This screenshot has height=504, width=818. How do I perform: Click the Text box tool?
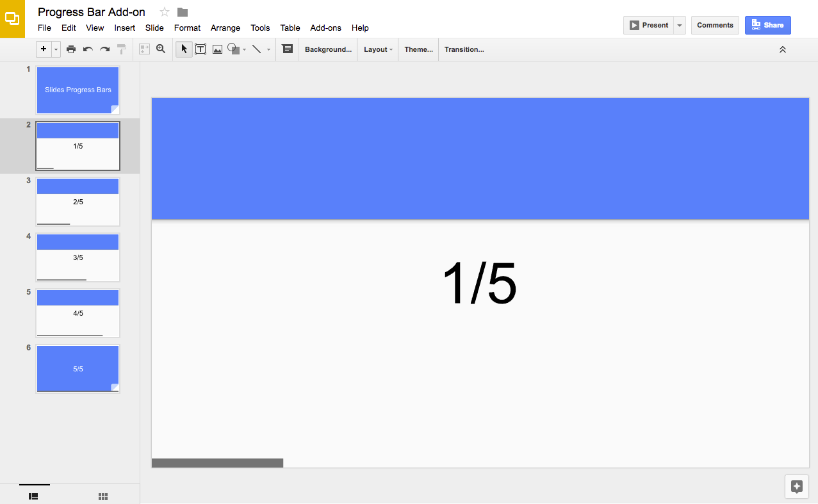[200, 49]
